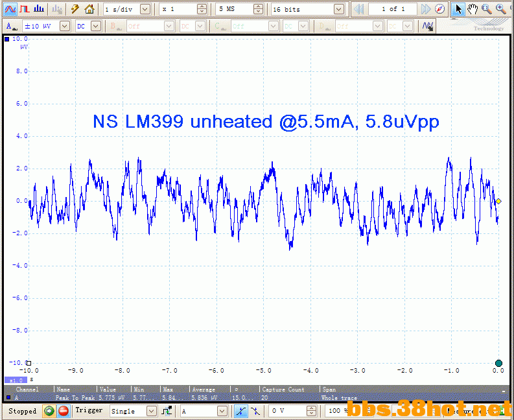Switch to Scope mode icon
This screenshot has height=420, width=514.
pos(10,9)
